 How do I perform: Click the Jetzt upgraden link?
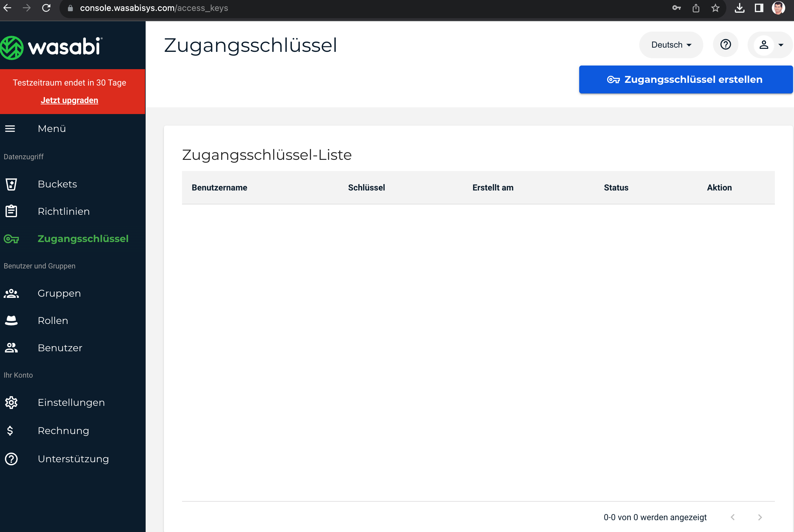69,100
